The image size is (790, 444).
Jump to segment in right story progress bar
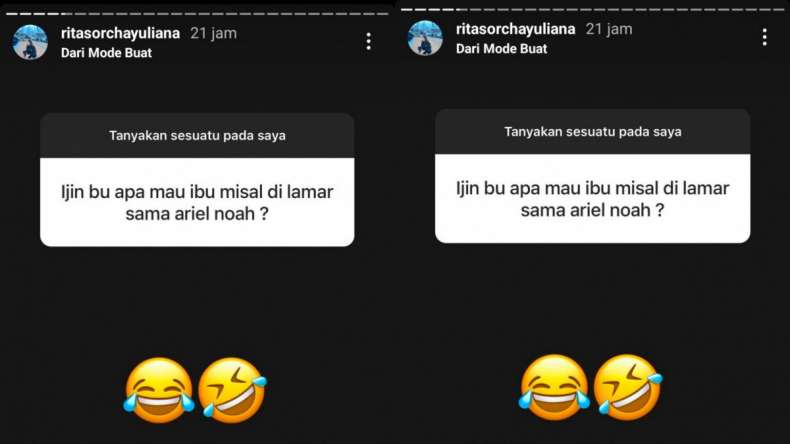pos(592,10)
